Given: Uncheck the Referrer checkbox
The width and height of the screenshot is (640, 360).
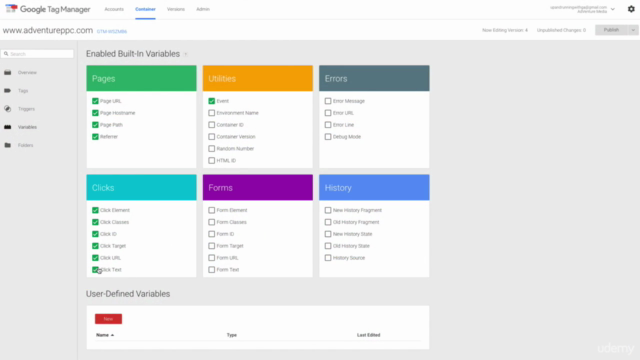Looking at the screenshot, I should click(95, 137).
